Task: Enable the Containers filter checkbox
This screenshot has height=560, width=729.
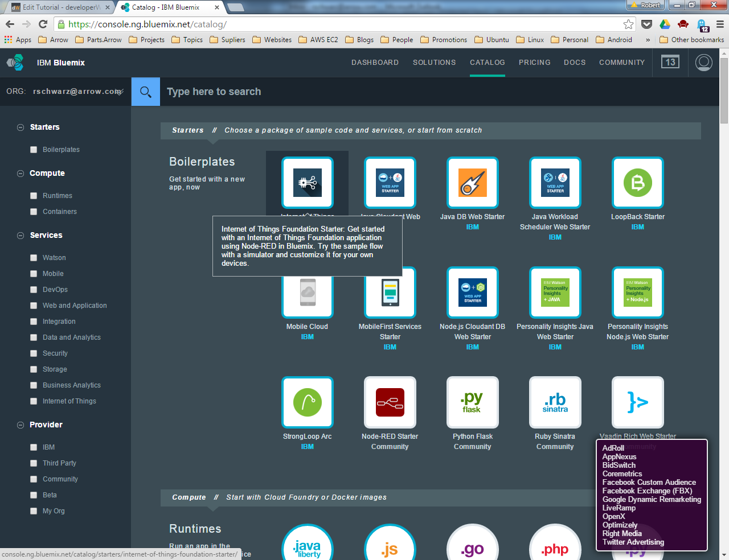Action: [x=34, y=212]
